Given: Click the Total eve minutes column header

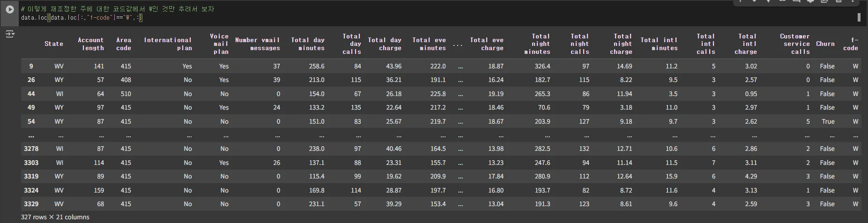Looking at the screenshot, I should [x=429, y=44].
